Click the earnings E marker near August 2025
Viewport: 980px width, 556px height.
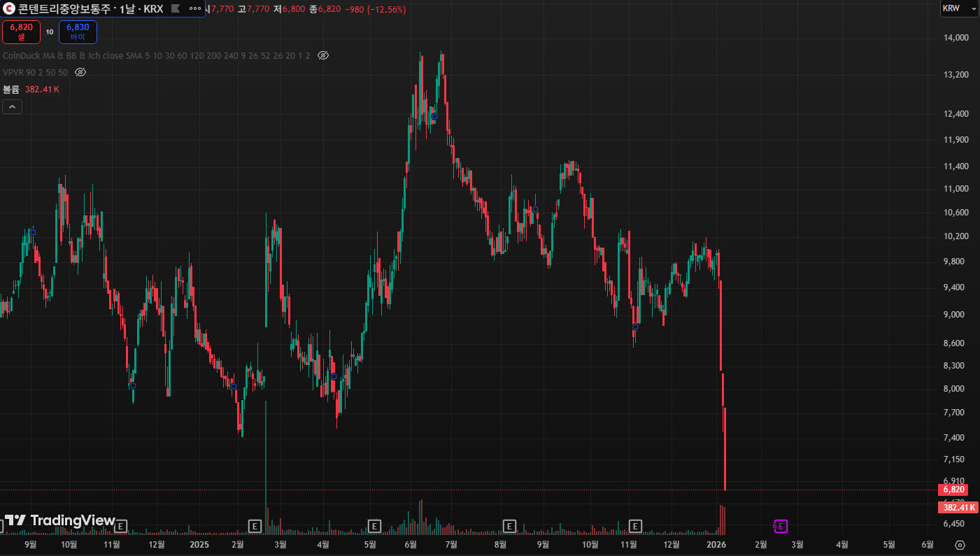(x=509, y=525)
